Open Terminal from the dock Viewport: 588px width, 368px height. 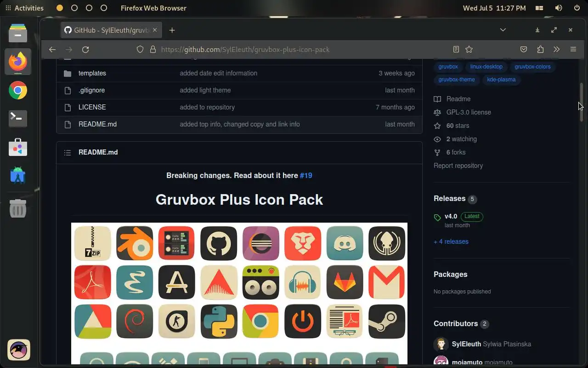coord(18,119)
